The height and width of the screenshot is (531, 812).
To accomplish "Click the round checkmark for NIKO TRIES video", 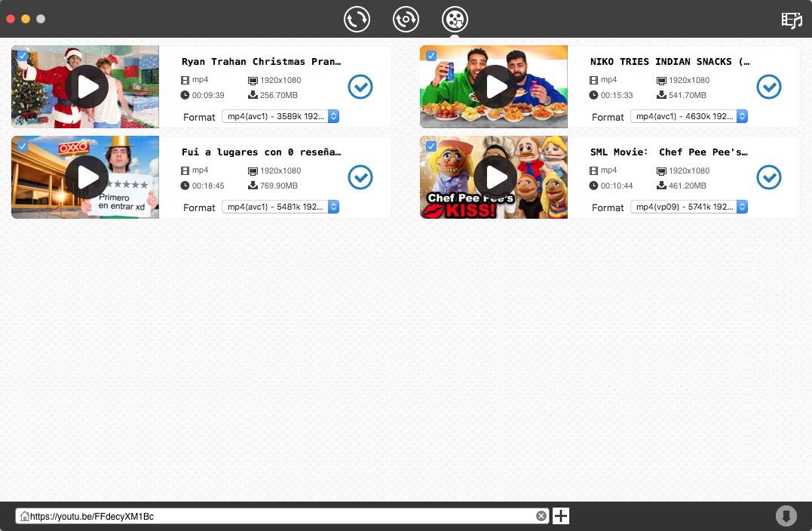I will pos(769,87).
